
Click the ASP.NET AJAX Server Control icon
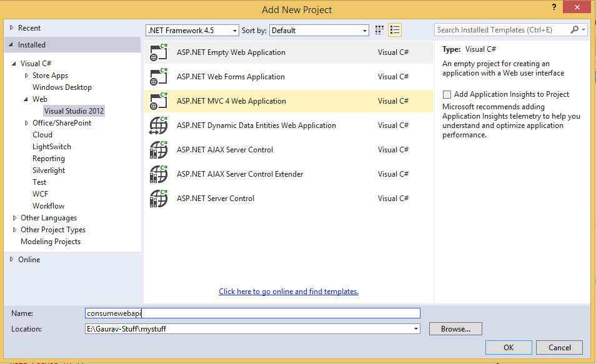(159, 150)
